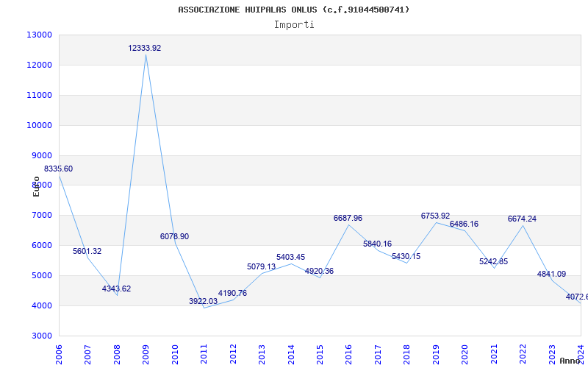
Task: Click the 6000 y-axis tick
Action: (42, 246)
